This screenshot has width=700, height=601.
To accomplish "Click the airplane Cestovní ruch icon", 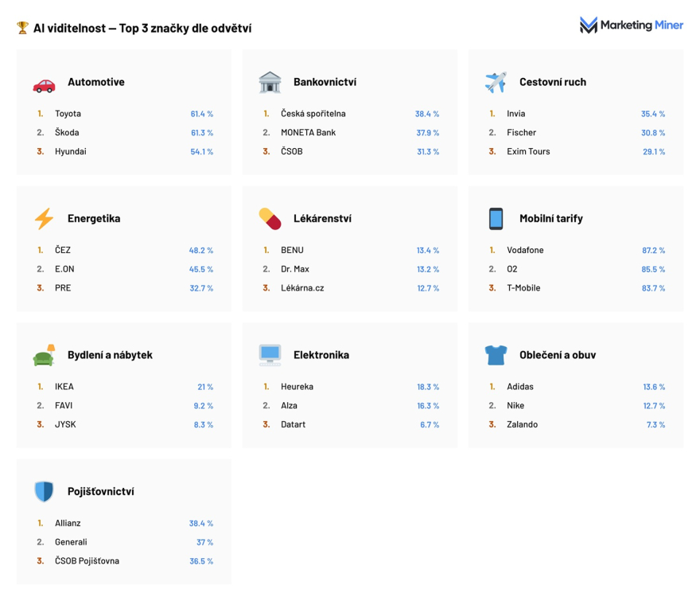I will (x=496, y=82).
